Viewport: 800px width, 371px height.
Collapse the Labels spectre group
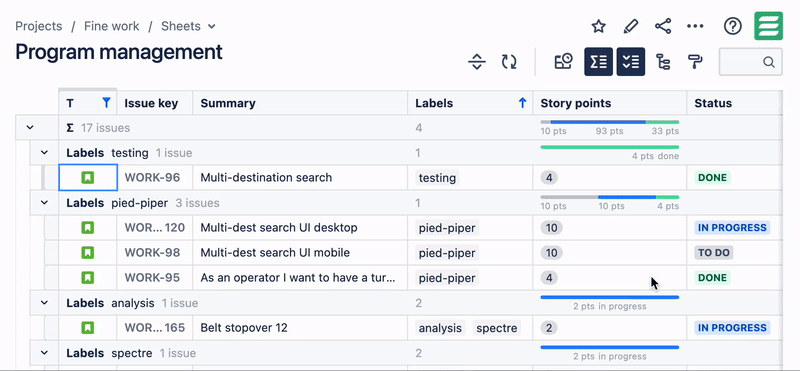pyautogui.click(x=44, y=353)
